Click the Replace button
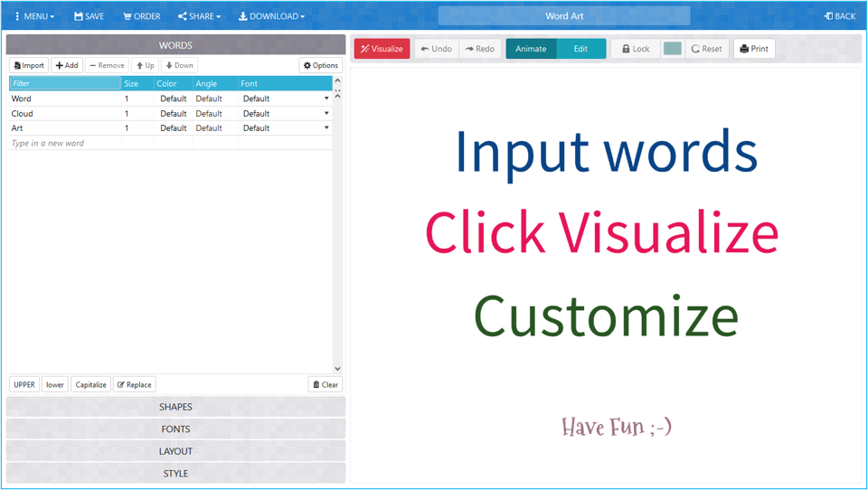 point(135,385)
